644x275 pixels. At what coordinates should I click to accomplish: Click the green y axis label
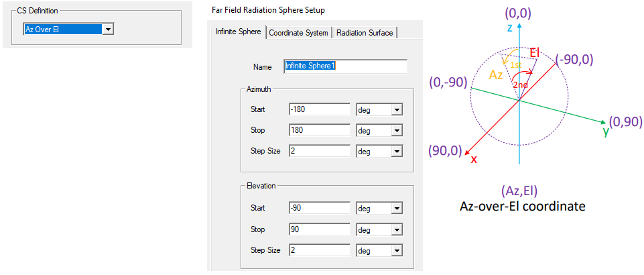(606, 131)
